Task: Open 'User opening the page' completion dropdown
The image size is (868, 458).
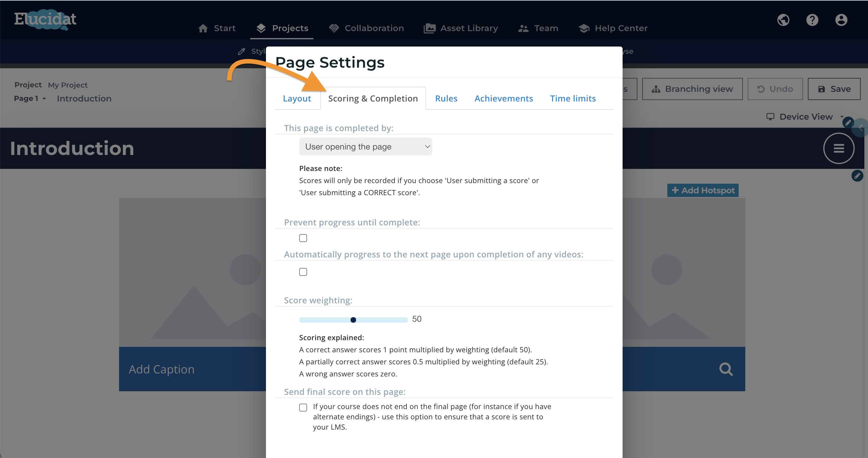Action: click(366, 147)
